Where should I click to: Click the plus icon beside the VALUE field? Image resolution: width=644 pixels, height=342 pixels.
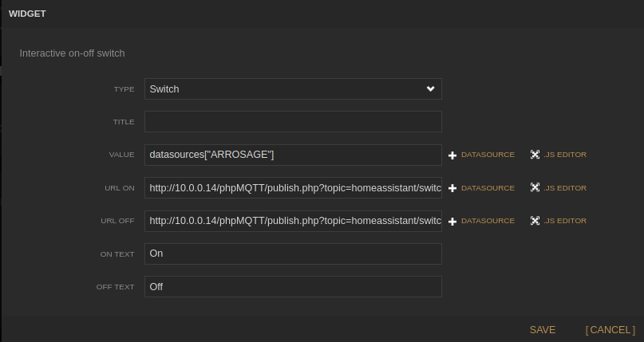(x=452, y=155)
